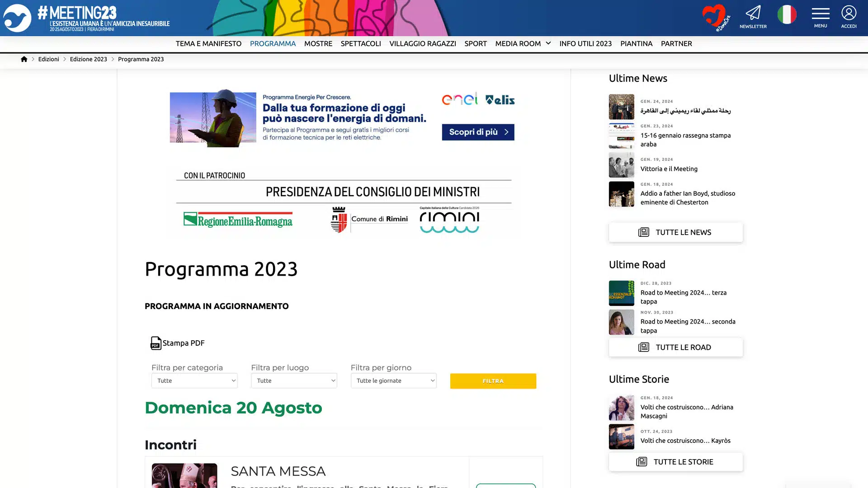Open Tema e Manifesto menu item
Screen dimensions: 868x488
(x=208, y=44)
